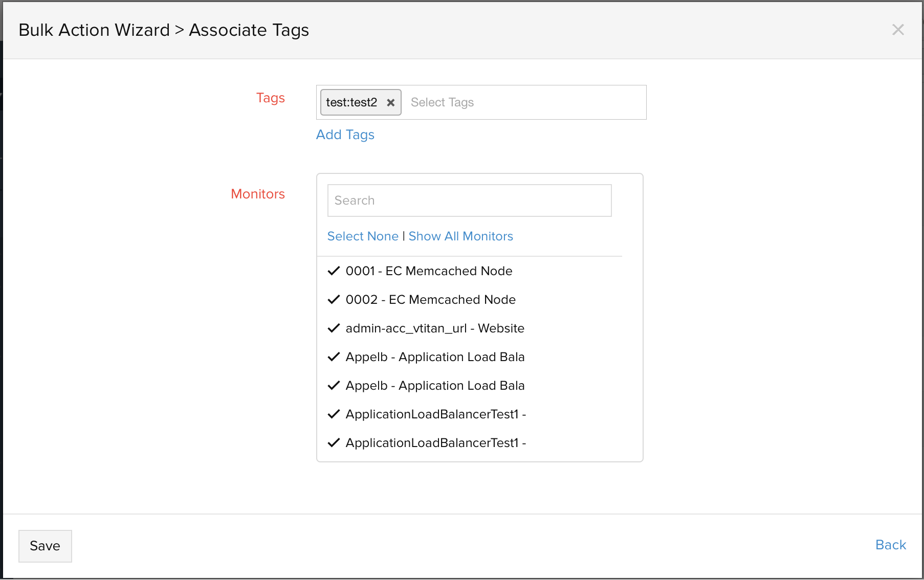Click the Select Tags dropdown field
The width and height of the screenshot is (924, 580).
(522, 102)
